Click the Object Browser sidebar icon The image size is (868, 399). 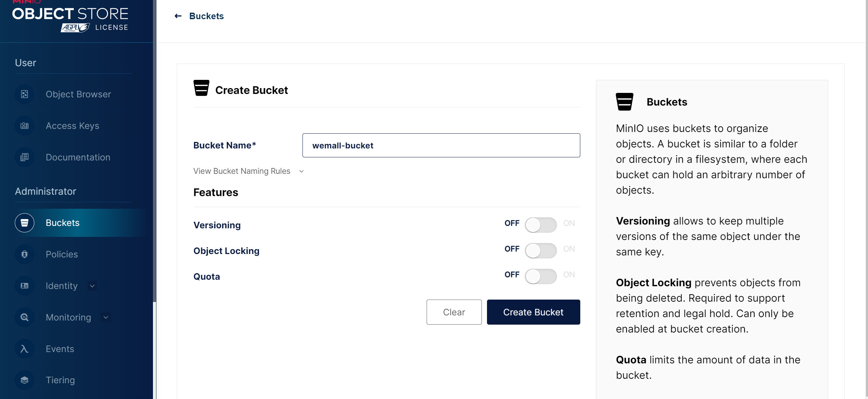tap(24, 94)
